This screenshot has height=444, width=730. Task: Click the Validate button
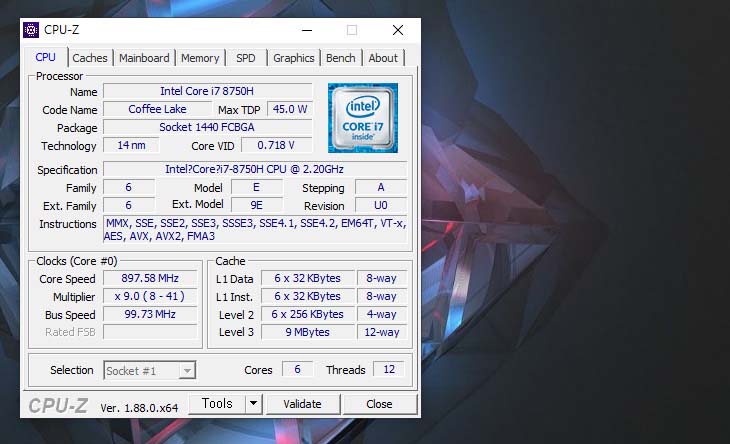(x=303, y=404)
